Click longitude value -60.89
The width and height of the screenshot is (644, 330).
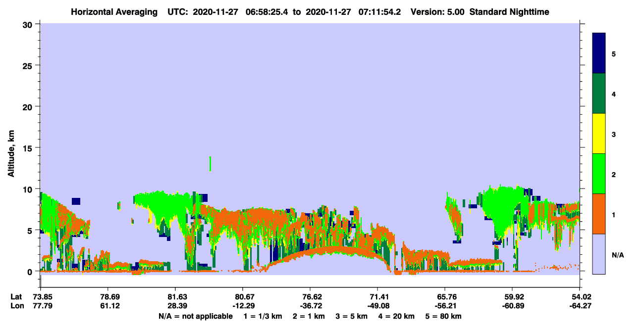tap(512, 306)
